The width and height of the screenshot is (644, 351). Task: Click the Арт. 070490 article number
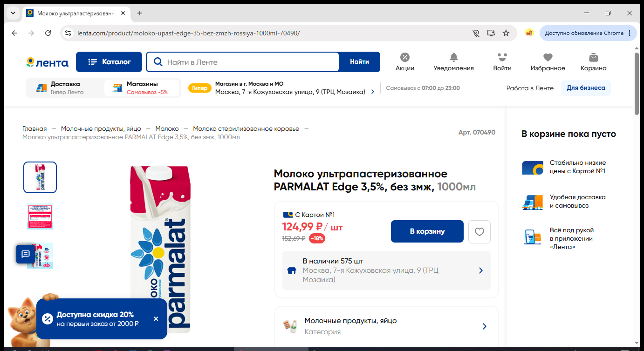coord(477,132)
